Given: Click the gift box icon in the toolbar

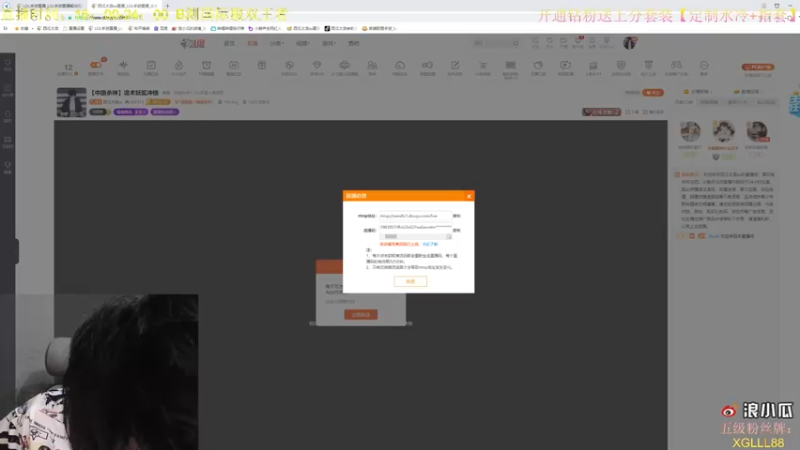Looking at the screenshot, I should [x=262, y=65].
